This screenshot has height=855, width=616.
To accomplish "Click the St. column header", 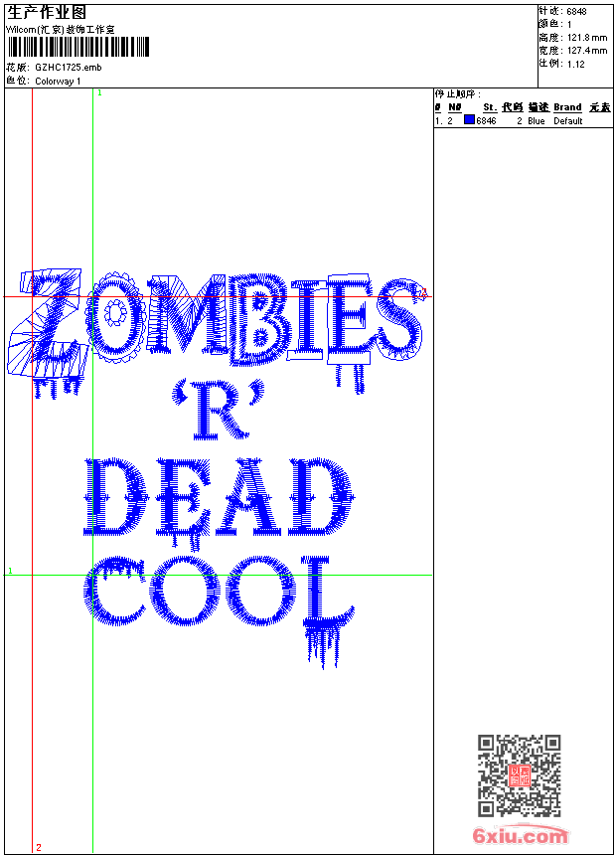I will click(490, 107).
